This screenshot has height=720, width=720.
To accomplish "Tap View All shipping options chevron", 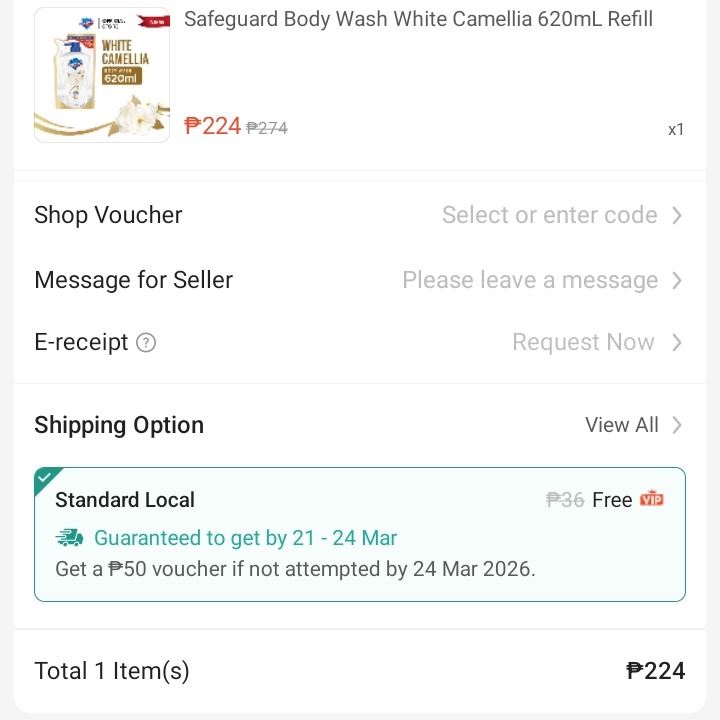I will click(x=677, y=425).
